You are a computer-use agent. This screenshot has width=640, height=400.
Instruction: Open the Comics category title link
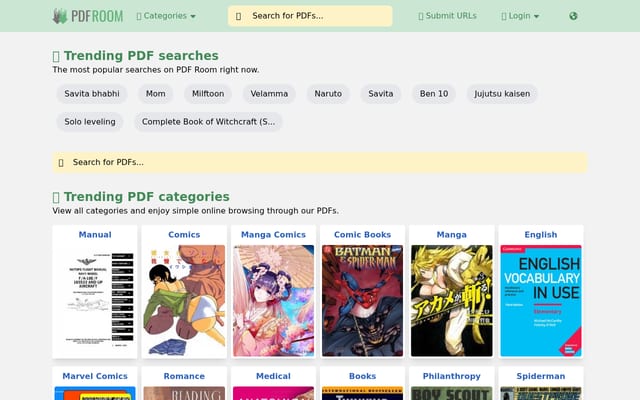[184, 235]
